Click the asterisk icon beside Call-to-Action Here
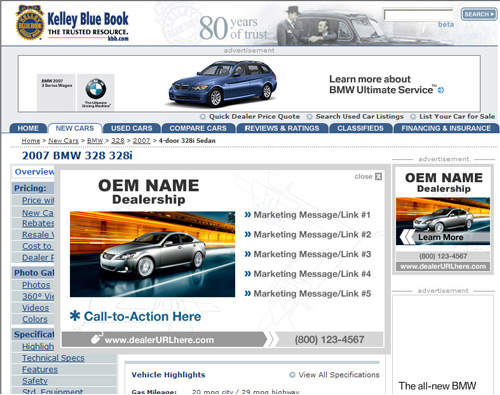 pyautogui.click(x=75, y=316)
